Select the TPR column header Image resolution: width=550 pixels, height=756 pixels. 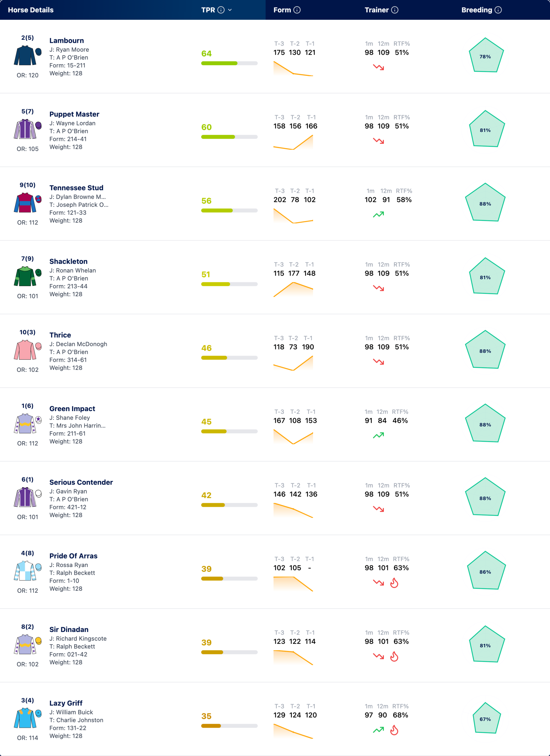[208, 10]
